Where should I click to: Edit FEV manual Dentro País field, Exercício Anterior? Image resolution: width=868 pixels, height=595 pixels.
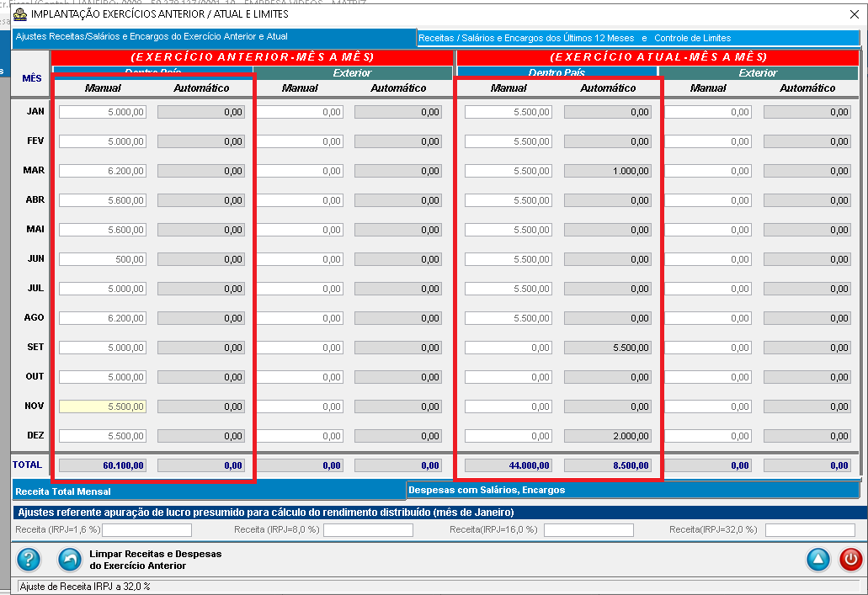pyautogui.click(x=103, y=141)
